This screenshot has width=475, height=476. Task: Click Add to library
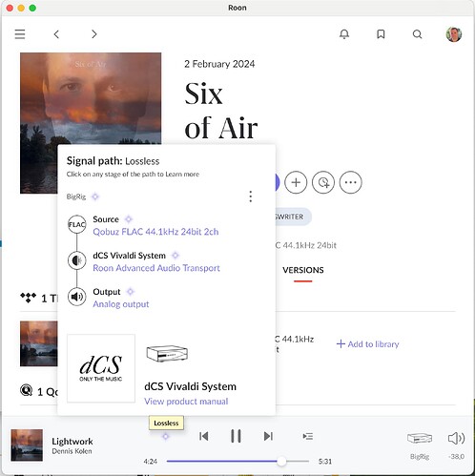tap(367, 344)
